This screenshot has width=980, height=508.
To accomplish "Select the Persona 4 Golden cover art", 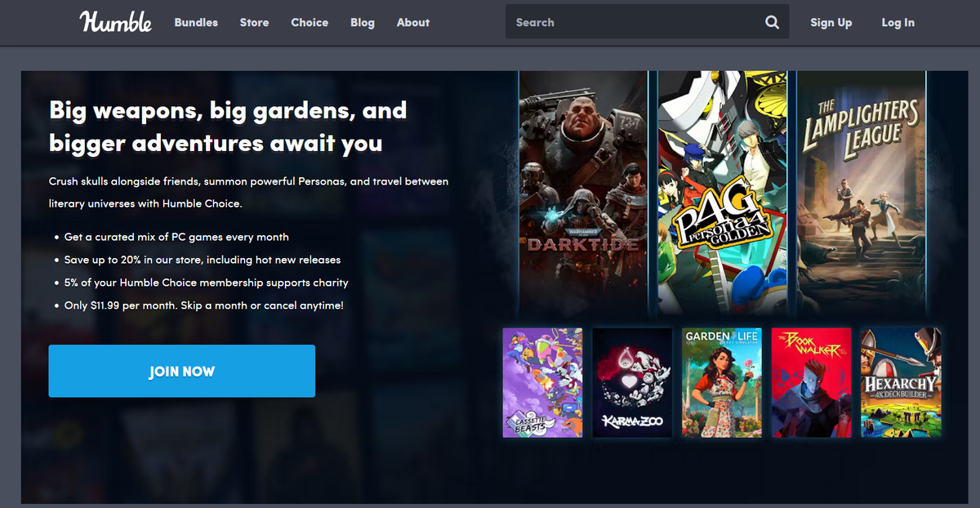I will [723, 192].
